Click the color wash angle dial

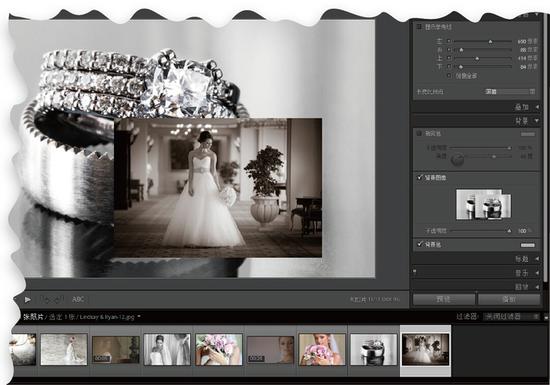click(x=457, y=160)
